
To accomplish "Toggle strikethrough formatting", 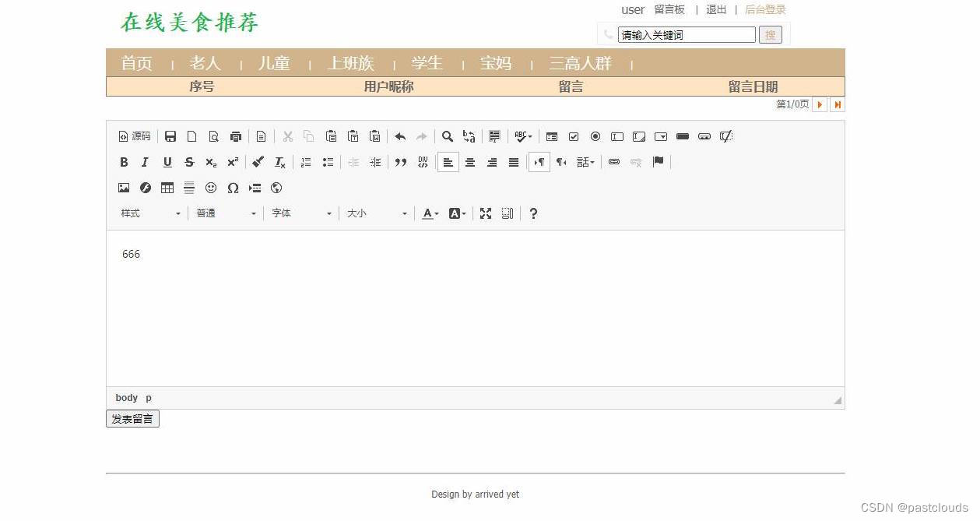I will (x=189, y=162).
